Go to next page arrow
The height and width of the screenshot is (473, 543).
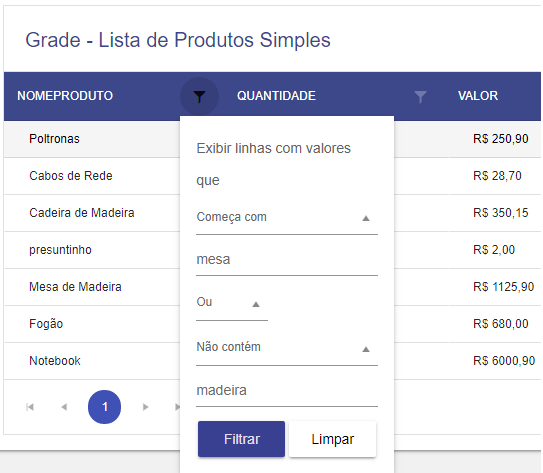[x=145, y=407]
